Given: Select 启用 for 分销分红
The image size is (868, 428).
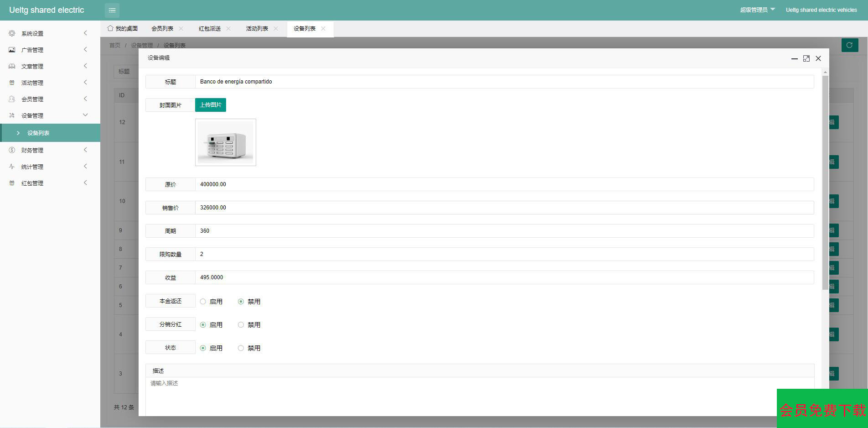Looking at the screenshot, I should click(x=211, y=325).
